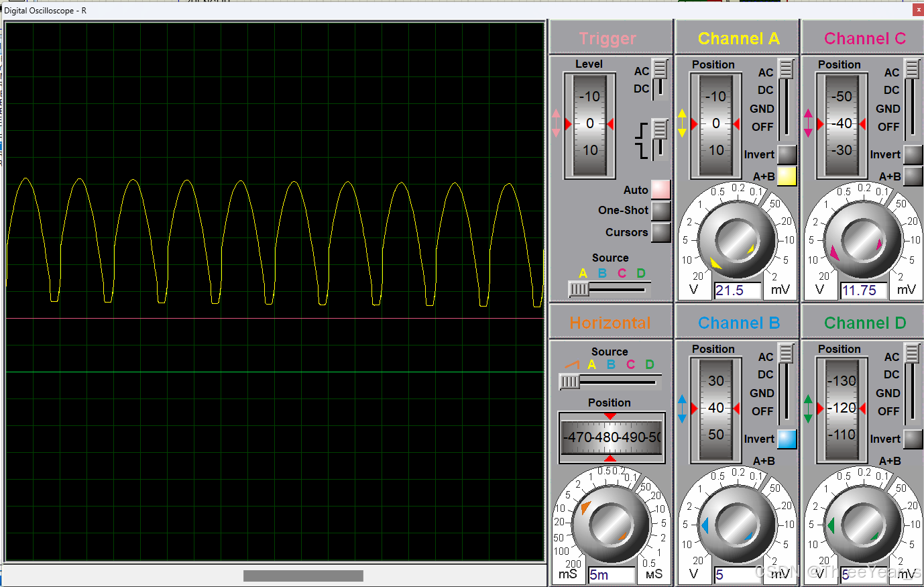Click Channel A Position wheel
The image size is (924, 587).
[715, 124]
